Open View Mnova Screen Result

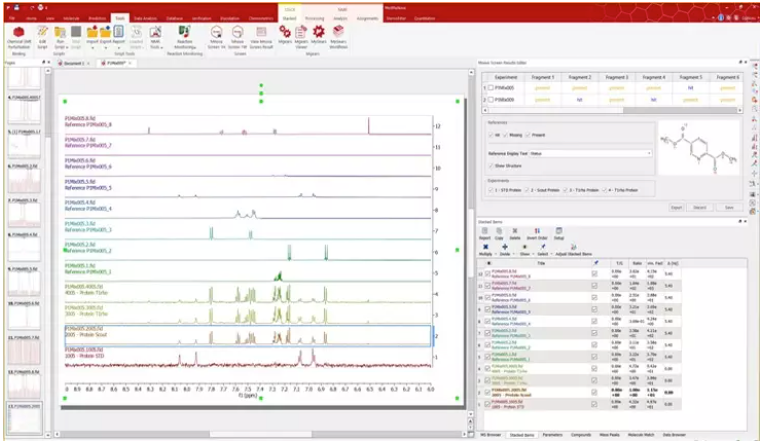262,37
